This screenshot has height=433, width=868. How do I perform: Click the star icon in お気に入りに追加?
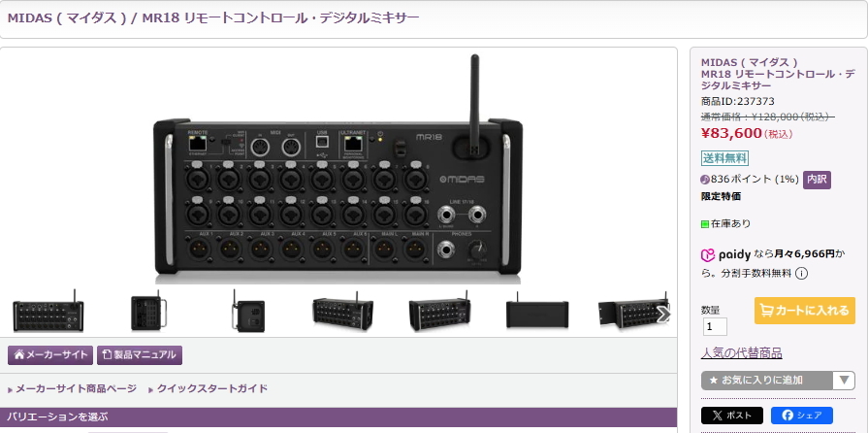[713, 381]
